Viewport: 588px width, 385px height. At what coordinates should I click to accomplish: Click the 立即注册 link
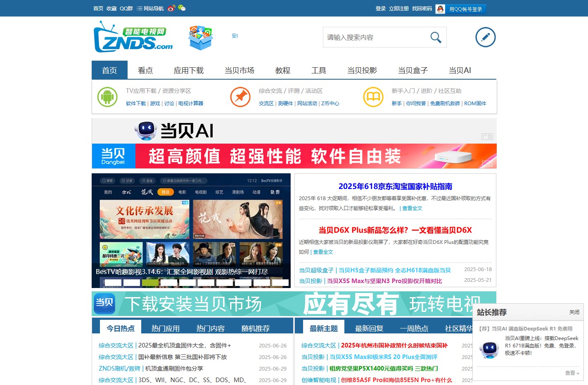(399, 9)
